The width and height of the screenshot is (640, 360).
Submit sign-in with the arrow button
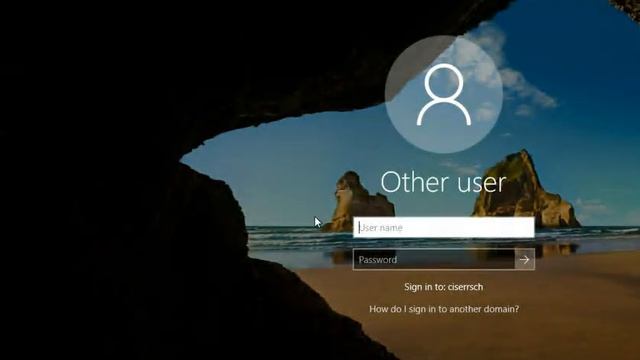pos(525,260)
